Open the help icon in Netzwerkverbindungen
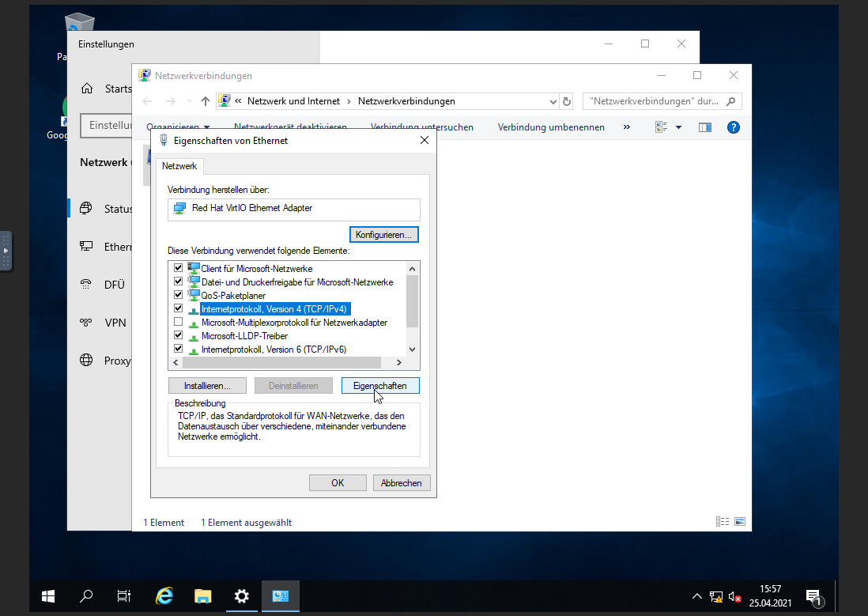868x616 pixels. click(x=734, y=127)
